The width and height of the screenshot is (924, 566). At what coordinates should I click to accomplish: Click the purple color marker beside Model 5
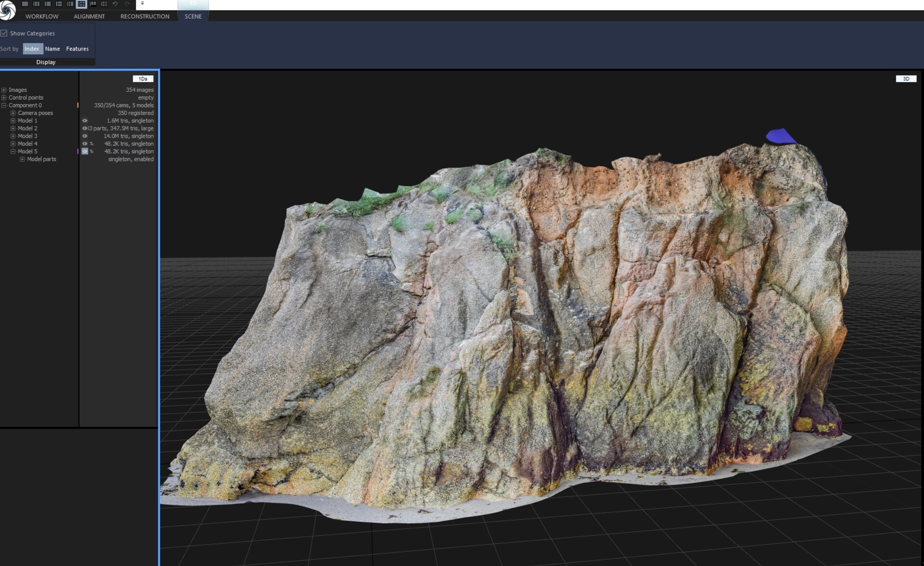[x=77, y=151]
